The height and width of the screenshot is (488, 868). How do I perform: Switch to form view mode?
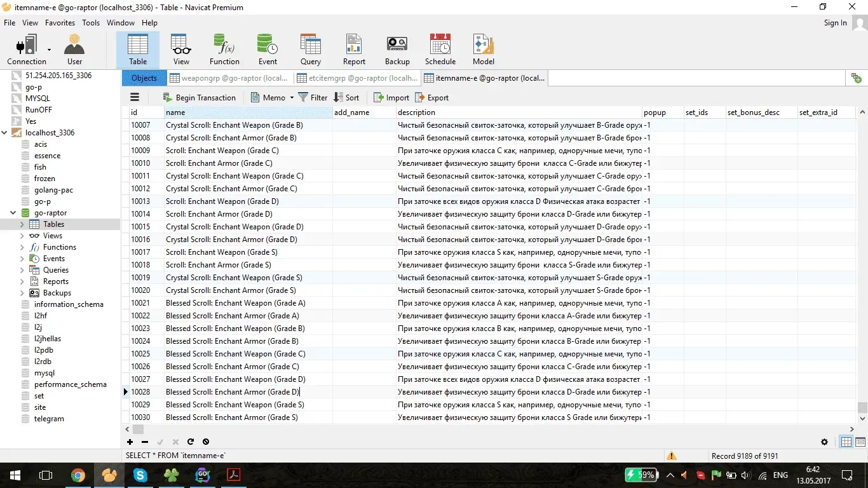point(860,442)
